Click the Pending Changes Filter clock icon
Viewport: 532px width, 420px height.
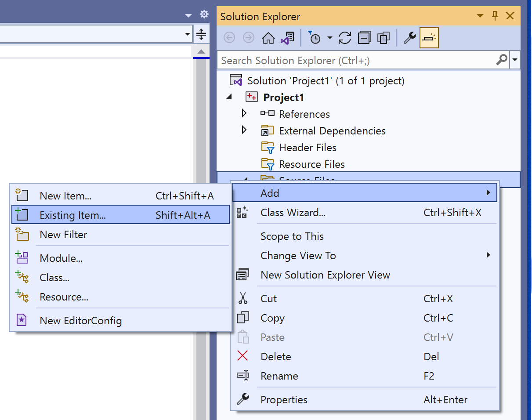click(315, 38)
